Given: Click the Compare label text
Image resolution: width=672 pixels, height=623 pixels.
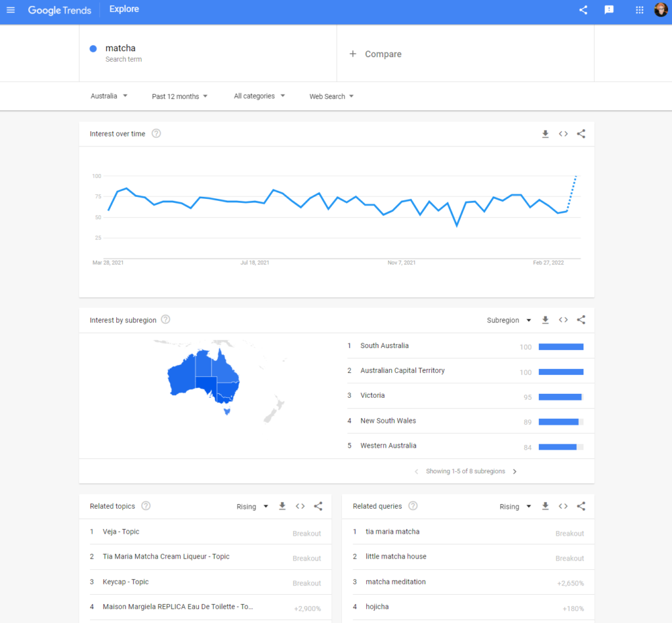Looking at the screenshot, I should [383, 54].
